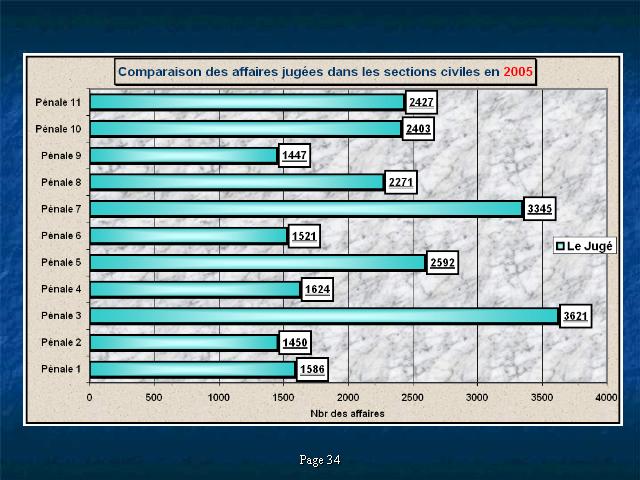The image size is (640, 480).
Task: Select the Pénale 10 axis label
Action: [58, 129]
